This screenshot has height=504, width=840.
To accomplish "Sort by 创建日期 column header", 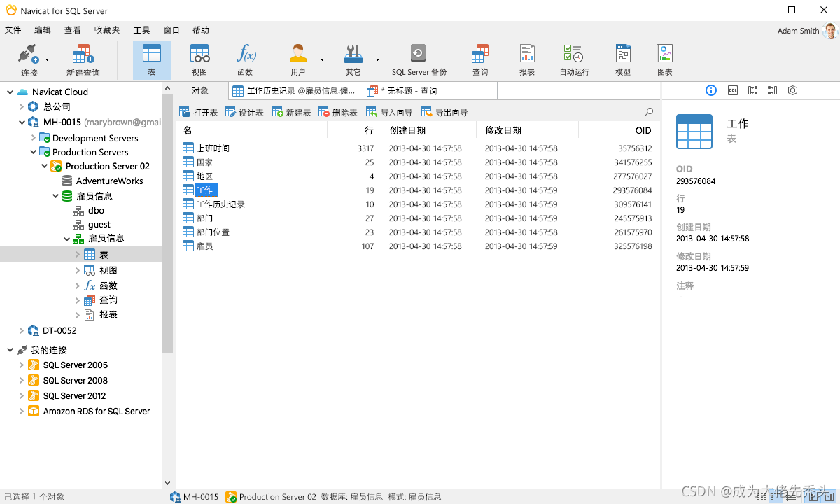I will 428,130.
